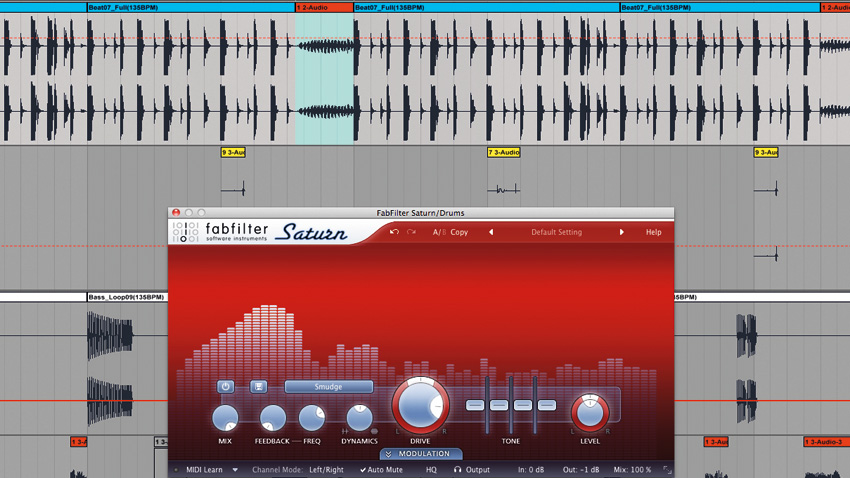850x478 pixels.
Task: Select the orange 1 3-Aud clip at bottom right
Action: pos(716,442)
